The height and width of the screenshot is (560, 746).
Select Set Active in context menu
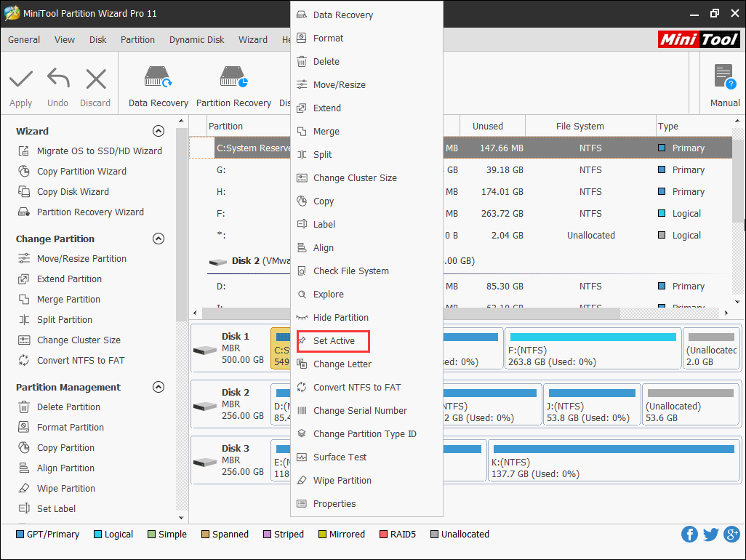(366, 340)
